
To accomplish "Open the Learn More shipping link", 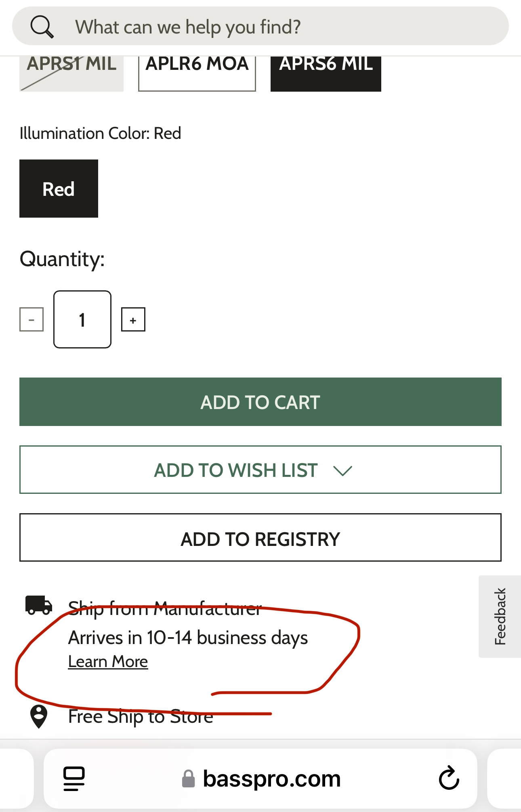I will coord(108,661).
